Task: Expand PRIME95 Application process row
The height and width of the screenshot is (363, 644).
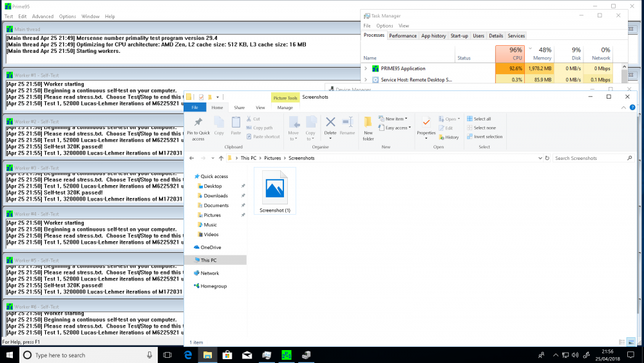Action: pyautogui.click(x=366, y=68)
